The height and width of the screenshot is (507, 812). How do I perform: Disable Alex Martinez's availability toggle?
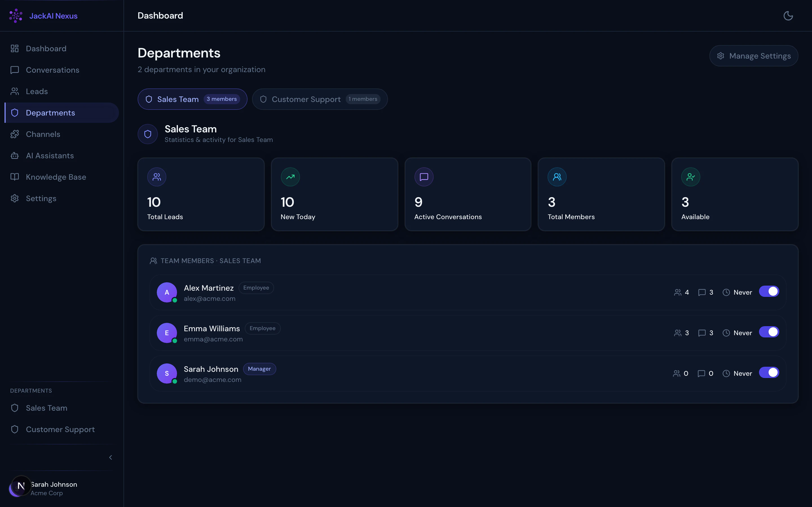tap(769, 292)
